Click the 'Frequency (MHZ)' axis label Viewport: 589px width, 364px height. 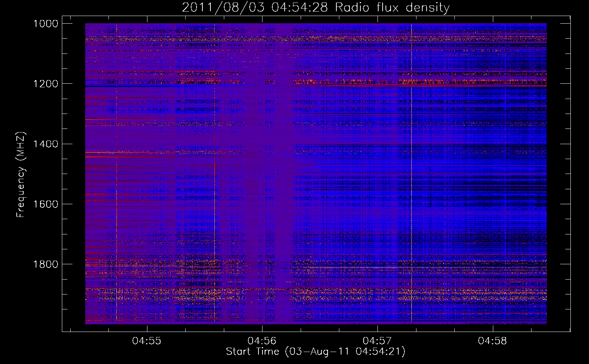pyautogui.click(x=21, y=175)
